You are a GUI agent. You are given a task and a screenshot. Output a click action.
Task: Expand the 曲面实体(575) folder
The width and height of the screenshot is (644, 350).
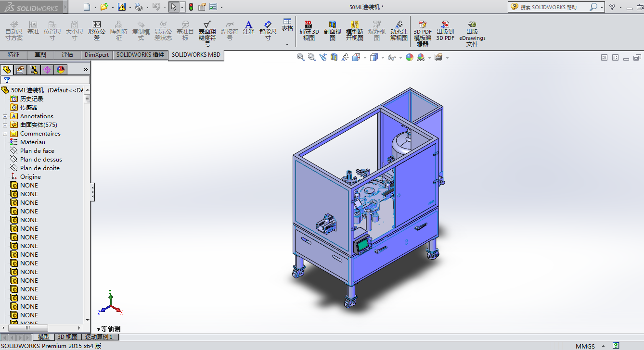click(5, 125)
